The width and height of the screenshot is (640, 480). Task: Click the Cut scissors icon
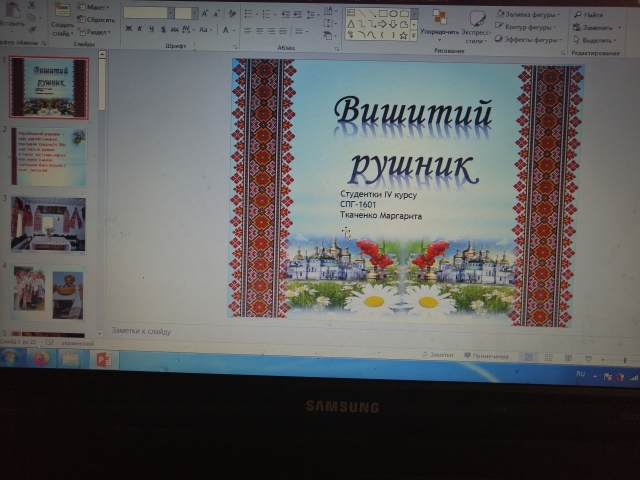[x=32, y=6]
